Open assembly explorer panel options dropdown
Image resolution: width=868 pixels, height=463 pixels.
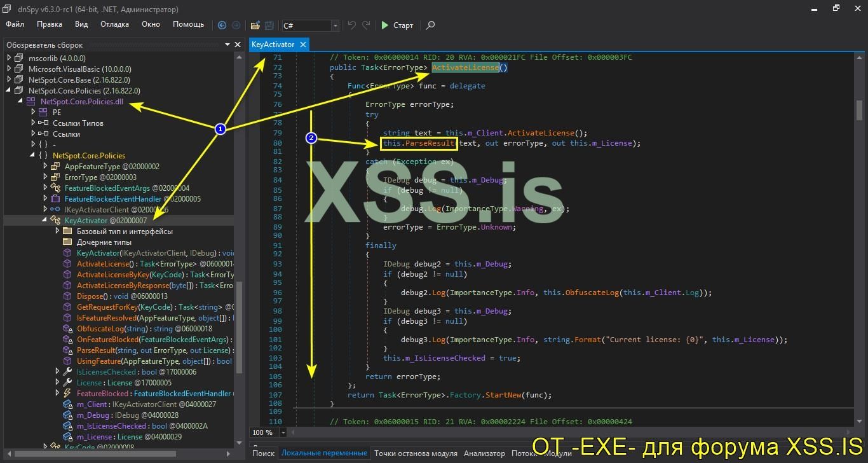[227, 45]
